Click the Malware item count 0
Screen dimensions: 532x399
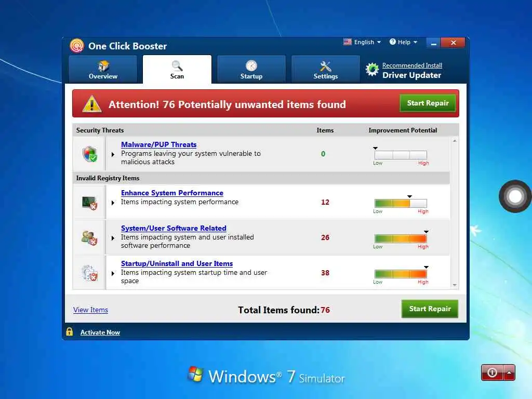(x=323, y=154)
